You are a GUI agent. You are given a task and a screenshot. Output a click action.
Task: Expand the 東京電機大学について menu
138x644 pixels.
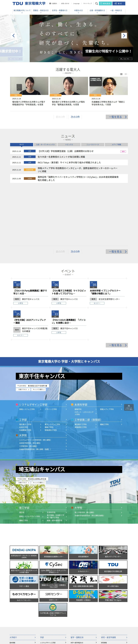point(22,11)
